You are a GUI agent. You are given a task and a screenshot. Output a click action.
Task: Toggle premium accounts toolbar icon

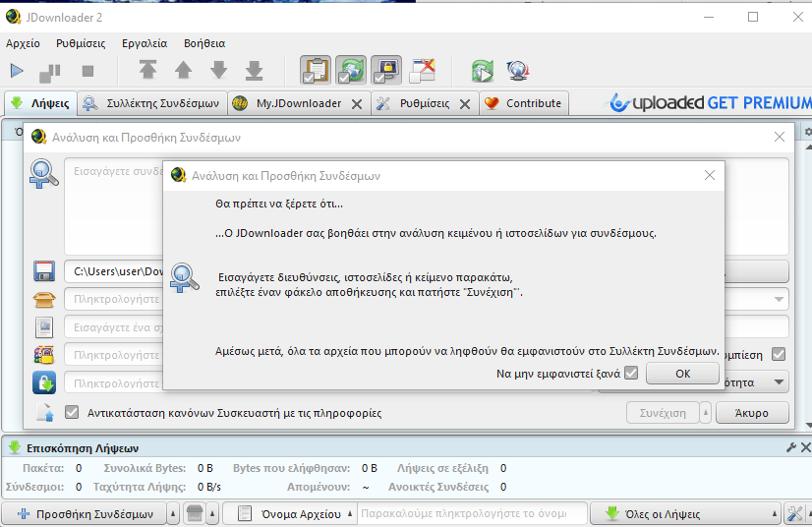pyautogui.click(x=385, y=70)
